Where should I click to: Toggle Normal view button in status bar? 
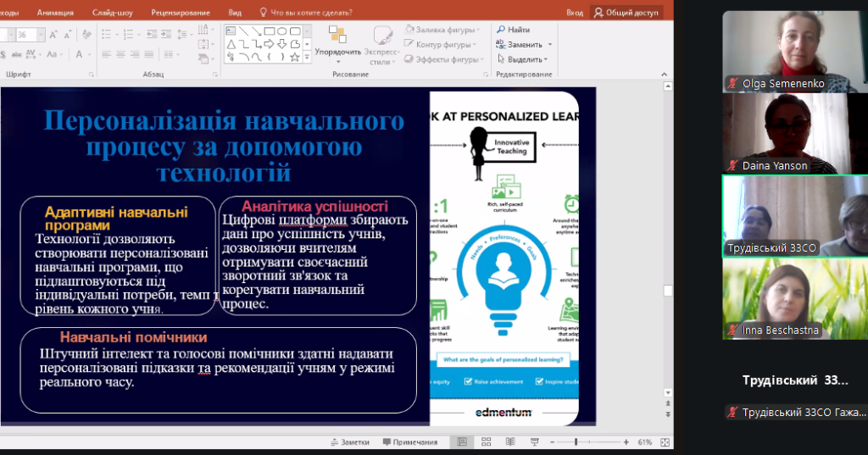tap(462, 442)
